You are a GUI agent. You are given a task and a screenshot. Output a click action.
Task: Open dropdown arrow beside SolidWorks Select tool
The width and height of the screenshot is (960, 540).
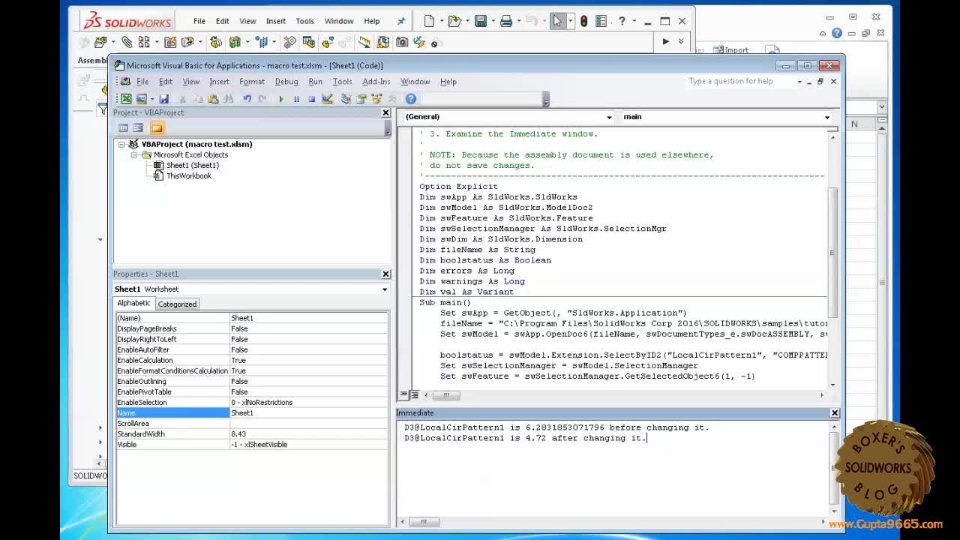(570, 21)
